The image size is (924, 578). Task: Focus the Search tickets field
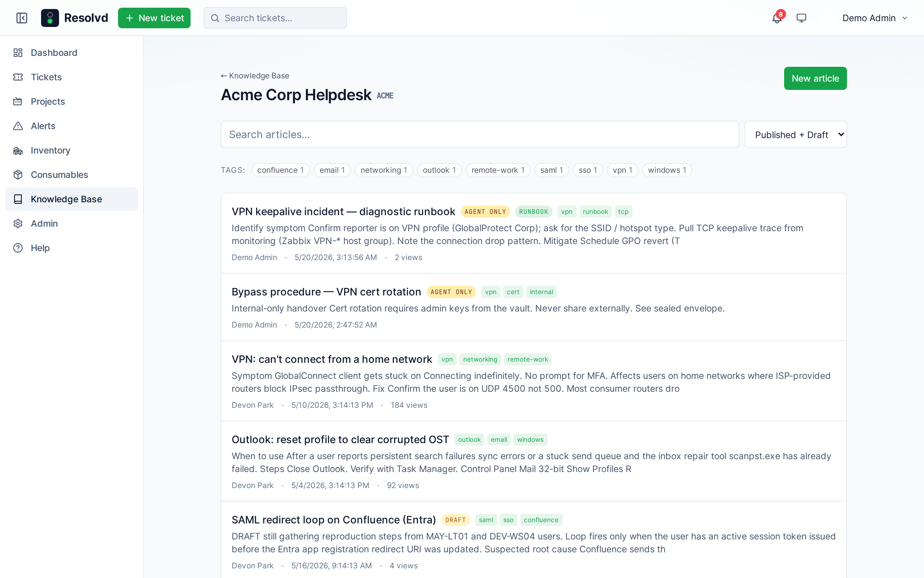click(275, 18)
